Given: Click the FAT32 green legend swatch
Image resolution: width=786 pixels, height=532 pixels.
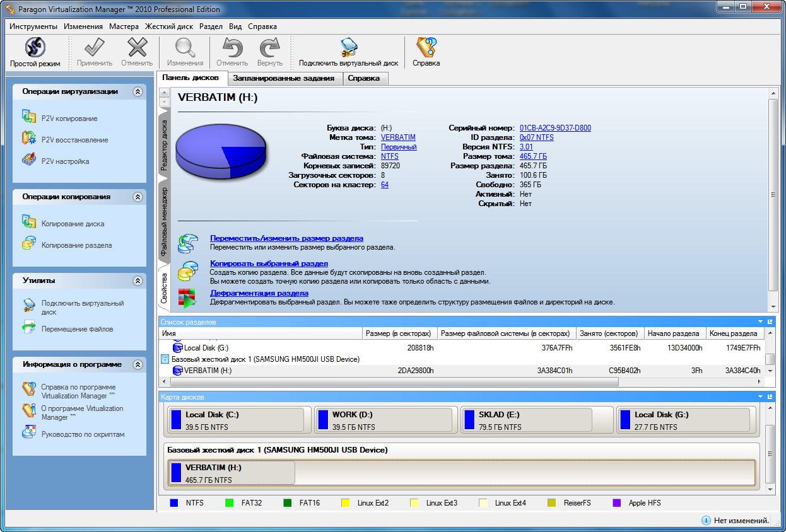Looking at the screenshot, I should click(229, 503).
